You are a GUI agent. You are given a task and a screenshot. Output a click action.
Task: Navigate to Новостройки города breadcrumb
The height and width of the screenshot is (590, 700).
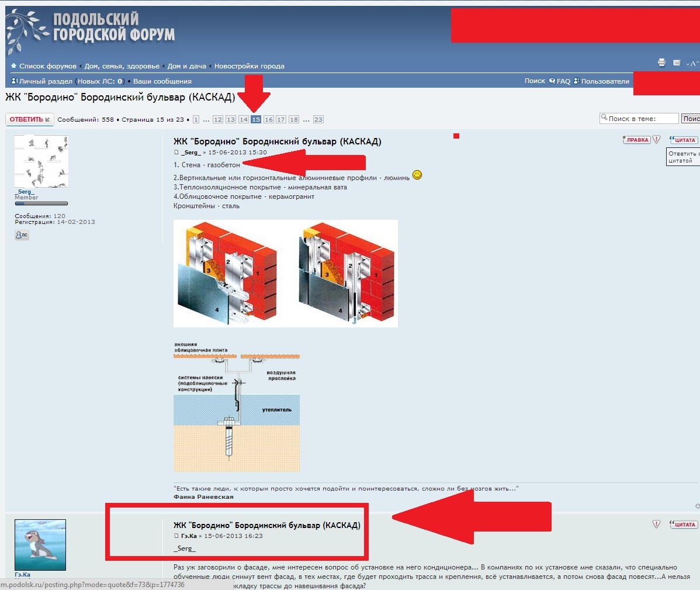click(249, 66)
